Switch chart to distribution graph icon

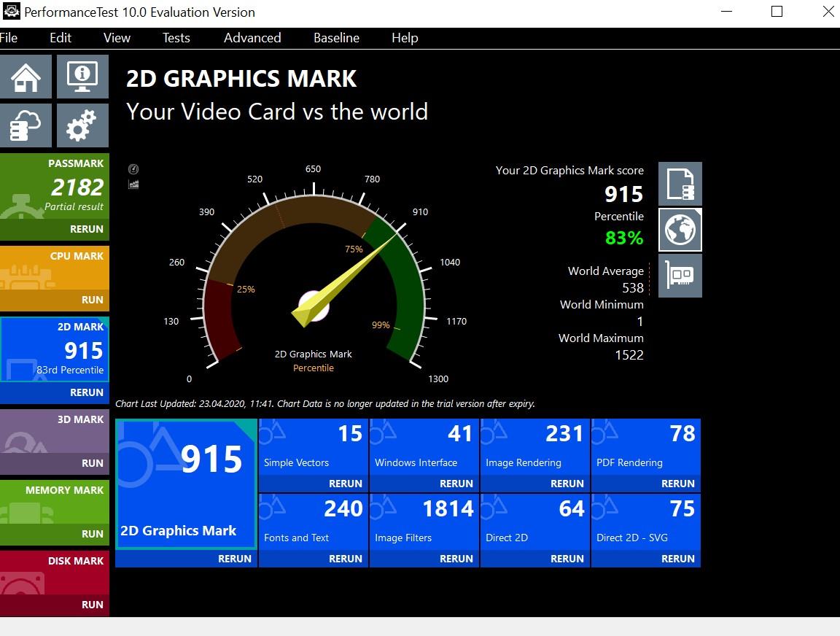[x=133, y=185]
